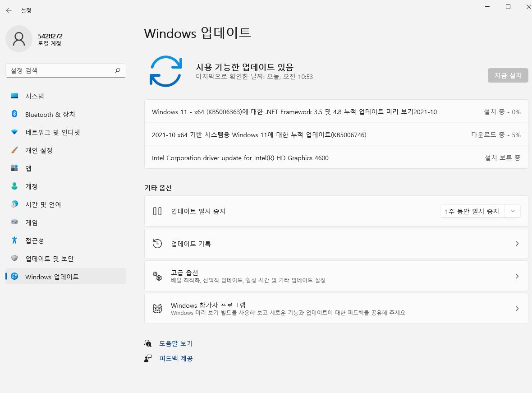Screen dimensions: 532x393
Task: Click the 로컬 계정 label
Action: (50, 43)
